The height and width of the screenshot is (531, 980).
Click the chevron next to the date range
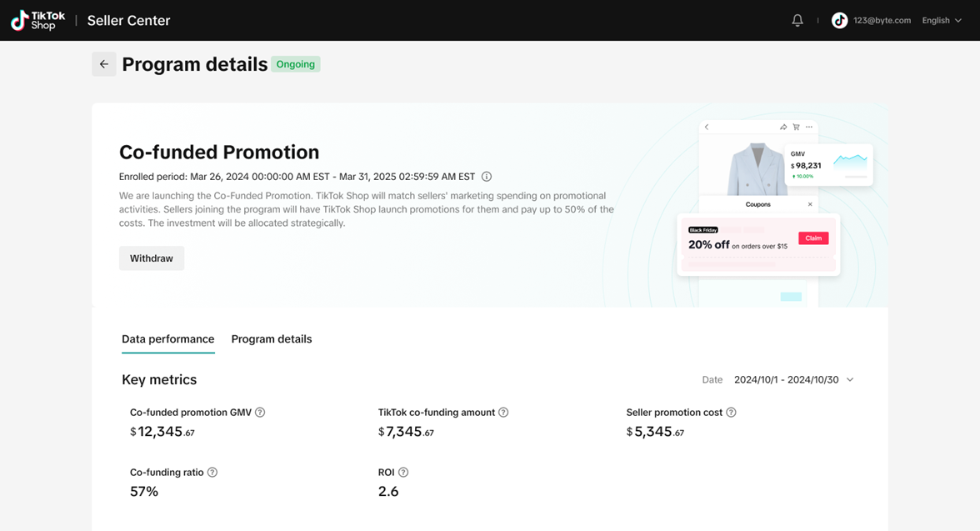850,380
